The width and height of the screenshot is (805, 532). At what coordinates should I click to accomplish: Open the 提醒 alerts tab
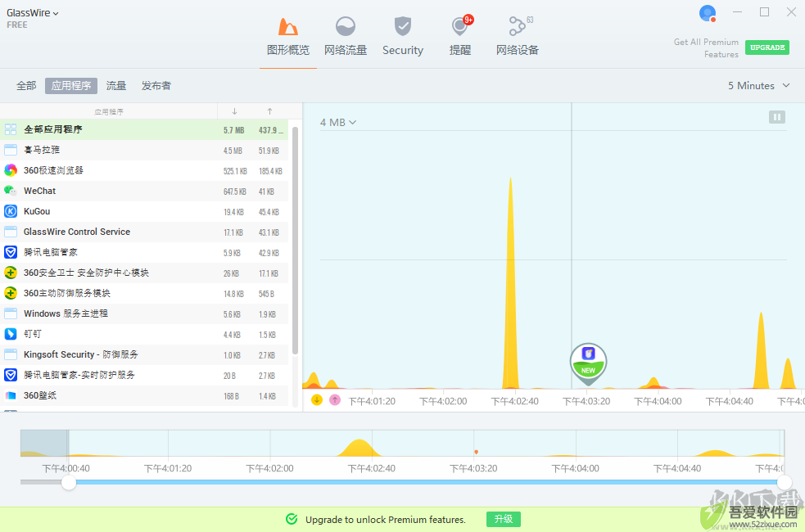pyautogui.click(x=460, y=37)
